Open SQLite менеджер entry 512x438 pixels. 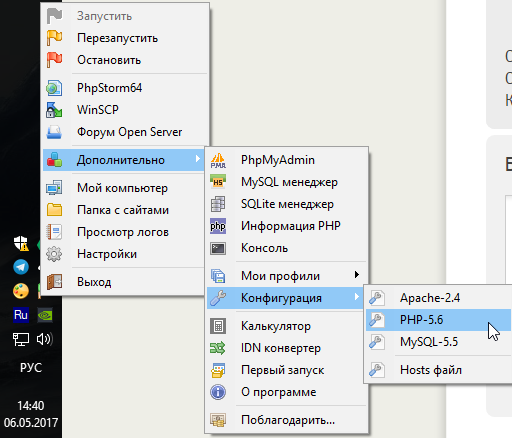pos(287,204)
